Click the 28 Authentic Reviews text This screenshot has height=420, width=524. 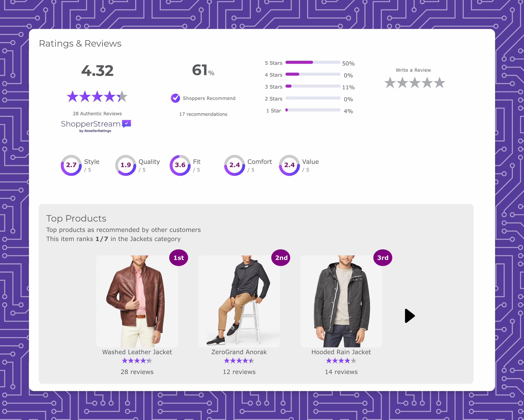pos(97,114)
